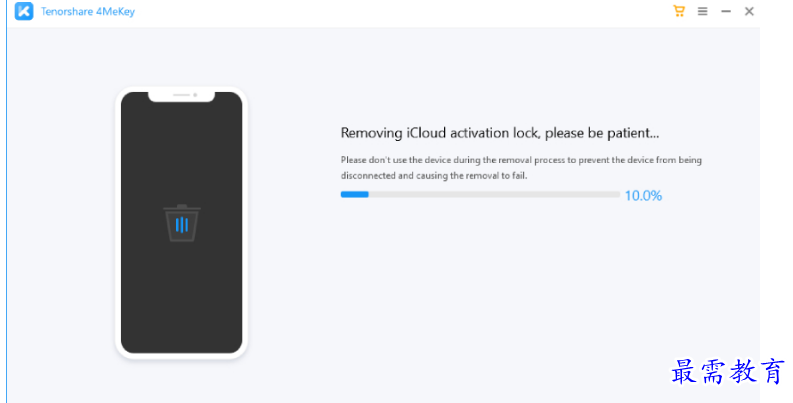Click the Tenorshare 4MeKey logo icon

point(24,11)
